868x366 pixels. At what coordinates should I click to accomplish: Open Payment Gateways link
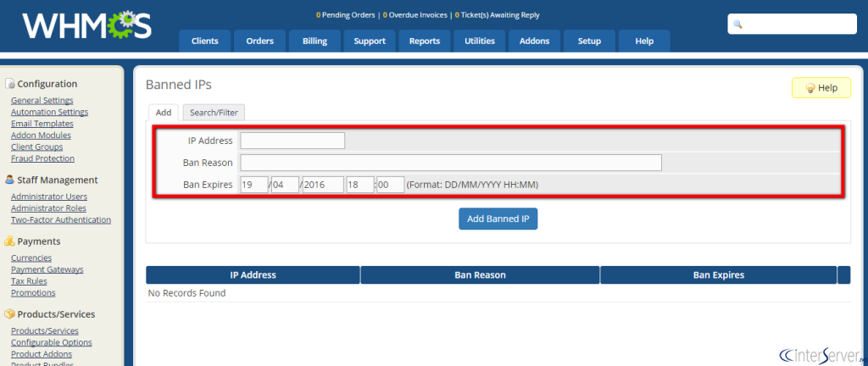pyautogui.click(x=47, y=269)
